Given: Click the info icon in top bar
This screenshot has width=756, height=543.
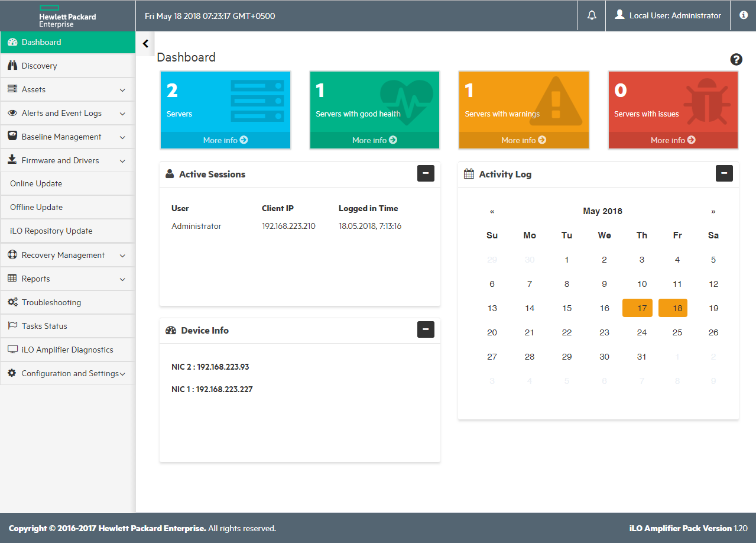Looking at the screenshot, I should (744, 15).
